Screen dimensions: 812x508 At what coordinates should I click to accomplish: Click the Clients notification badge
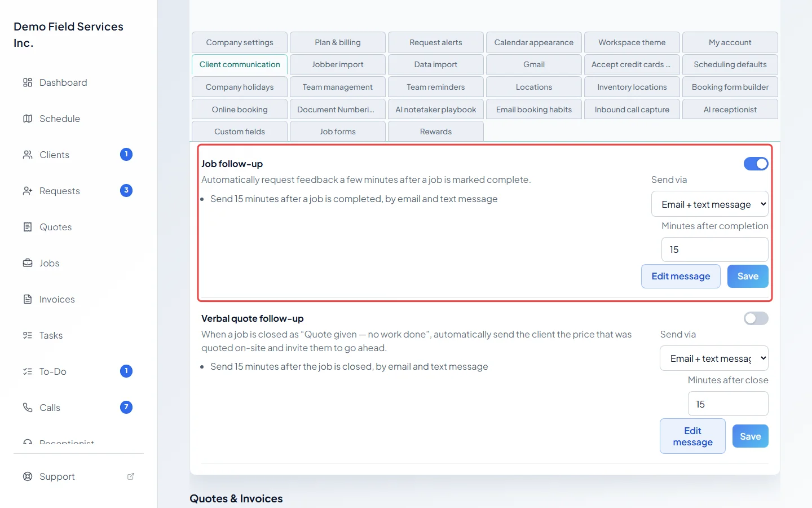(x=126, y=154)
